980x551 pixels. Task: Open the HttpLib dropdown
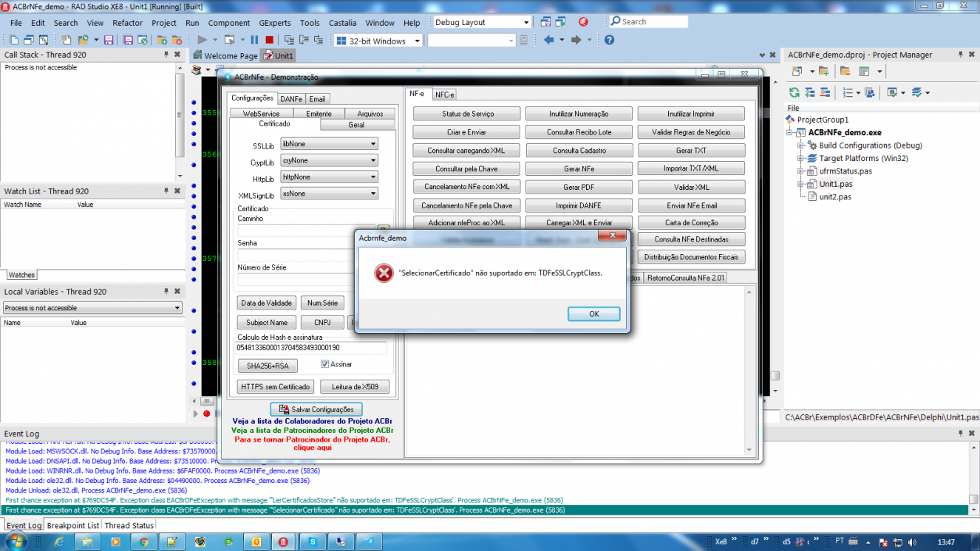pyautogui.click(x=373, y=177)
